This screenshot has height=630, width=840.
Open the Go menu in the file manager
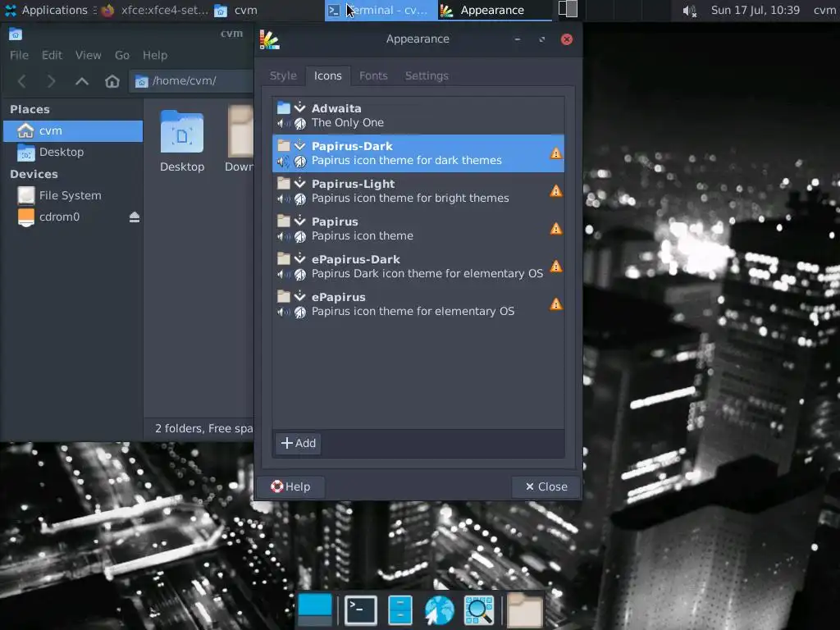point(122,55)
